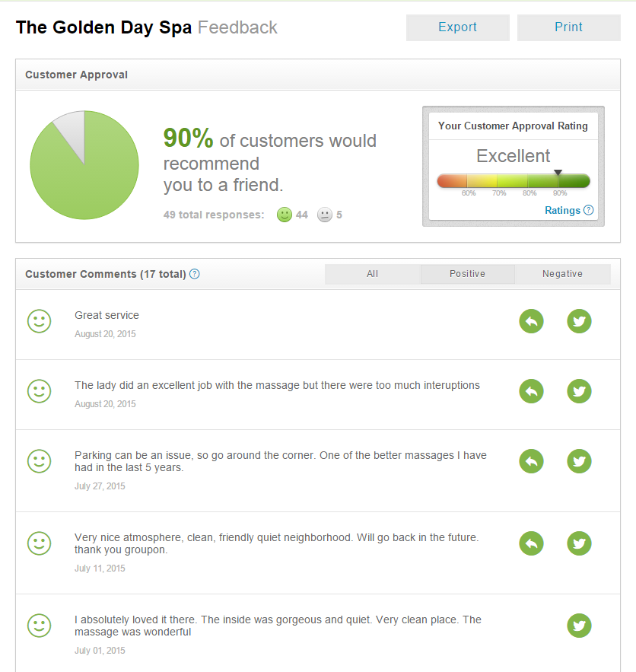
Task: Click the happy face icon showing 44 responses
Action: pos(284,215)
